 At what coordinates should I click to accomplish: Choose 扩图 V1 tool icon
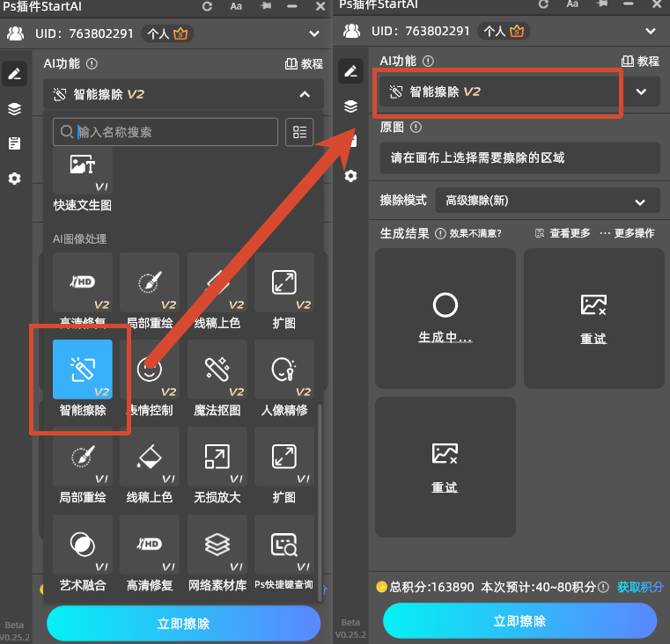click(x=284, y=457)
